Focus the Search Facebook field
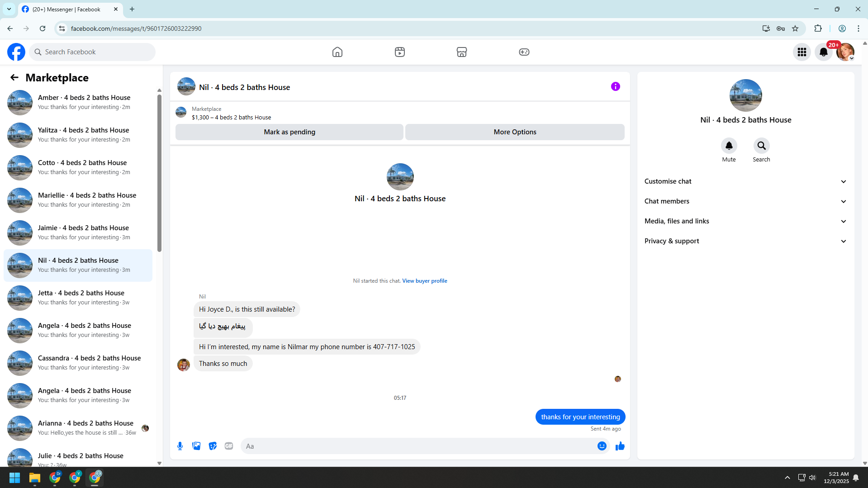The image size is (868, 488). (x=92, y=52)
